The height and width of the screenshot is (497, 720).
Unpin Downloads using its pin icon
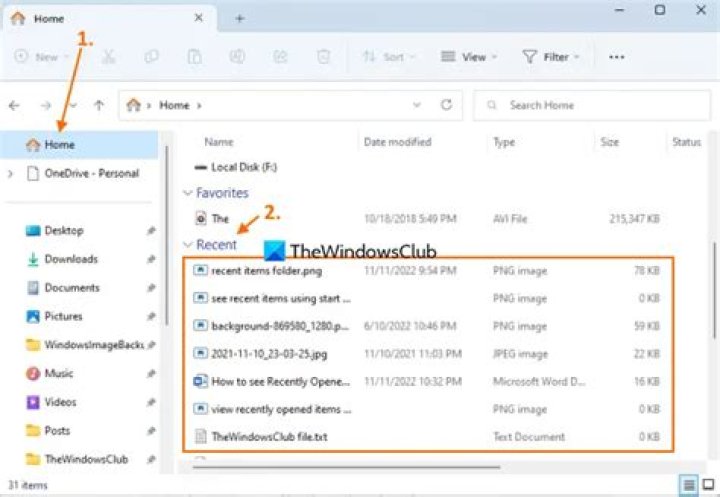click(151, 259)
